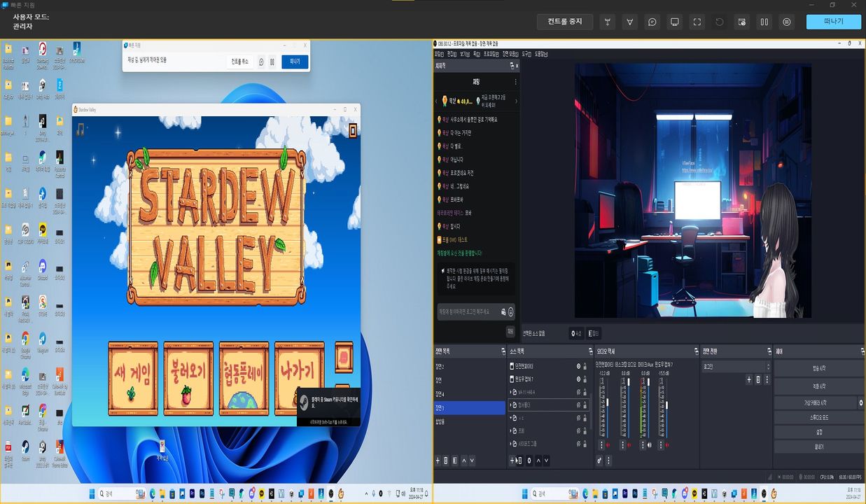Viewport: 866px width, 504px height.
Task: Open the 도움말 menu in OBS
Action: 540,53
